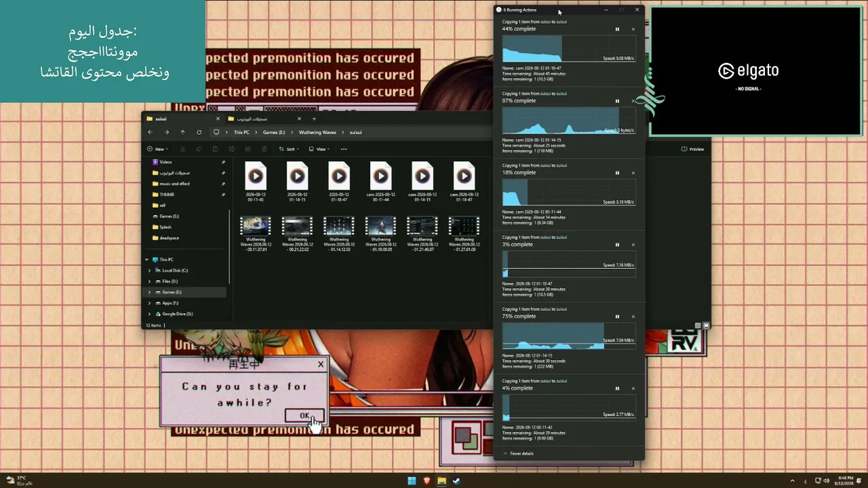868x488 pixels.
Task: Expand the Apps (F:) drive node
Action: 150,303
